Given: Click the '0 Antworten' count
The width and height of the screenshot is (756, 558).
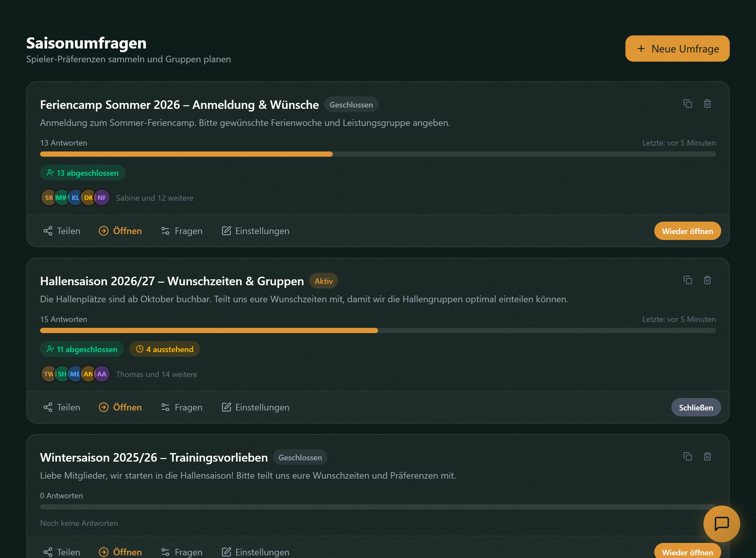Looking at the screenshot, I should [61, 495].
